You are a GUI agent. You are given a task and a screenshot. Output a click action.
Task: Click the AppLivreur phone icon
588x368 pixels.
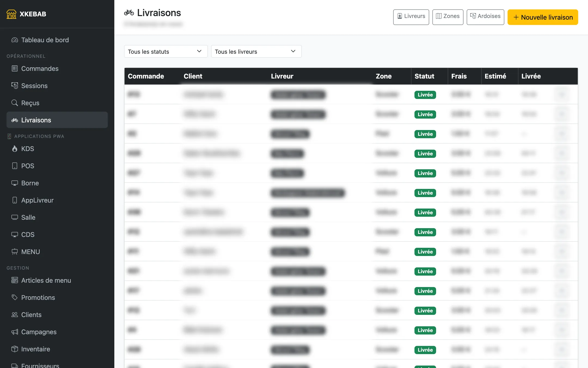point(15,200)
